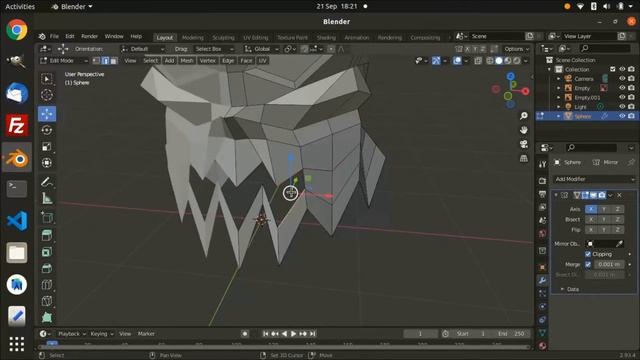This screenshot has width=640, height=360.
Task: Open the Face menu in header
Action: point(246,61)
